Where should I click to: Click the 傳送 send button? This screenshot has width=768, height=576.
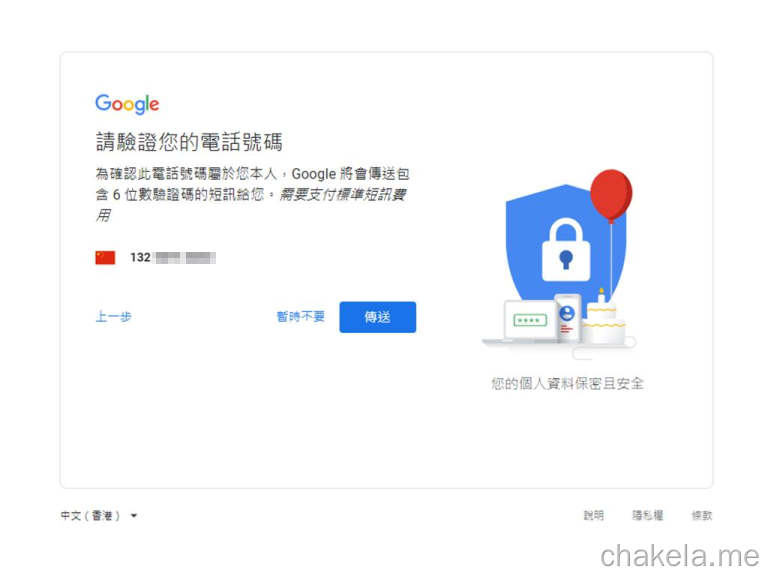[x=378, y=317]
